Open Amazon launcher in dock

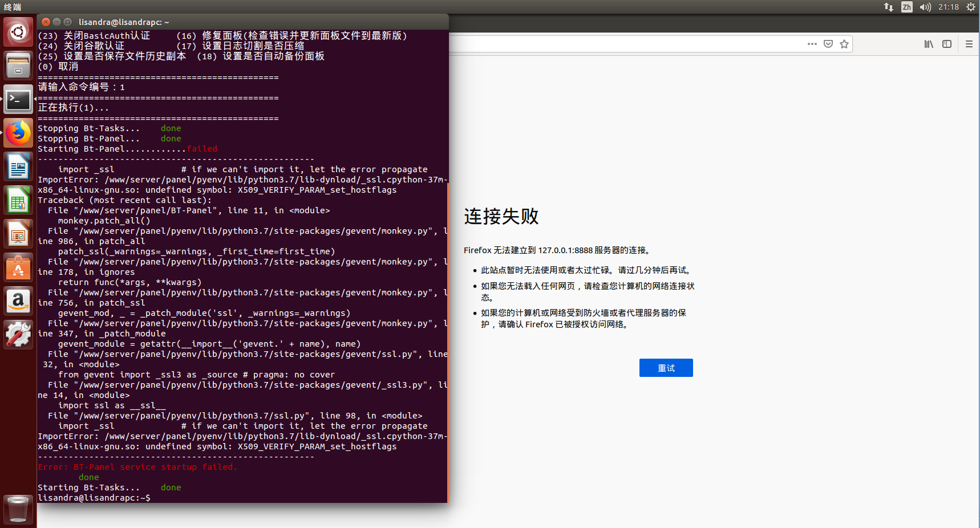pos(18,301)
